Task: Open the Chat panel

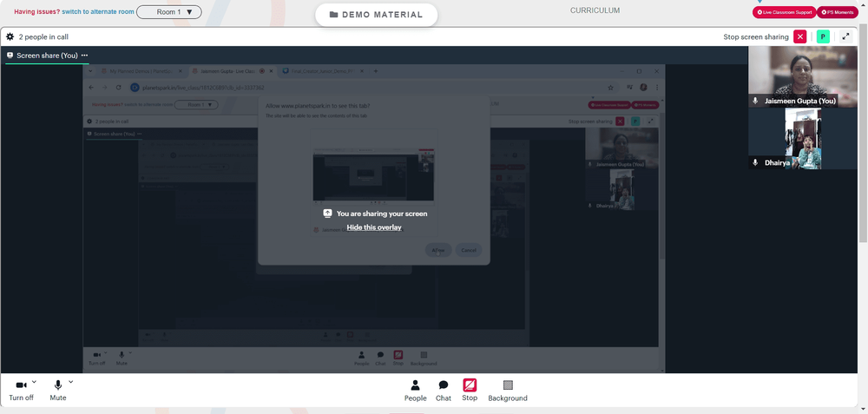Action: (444, 391)
